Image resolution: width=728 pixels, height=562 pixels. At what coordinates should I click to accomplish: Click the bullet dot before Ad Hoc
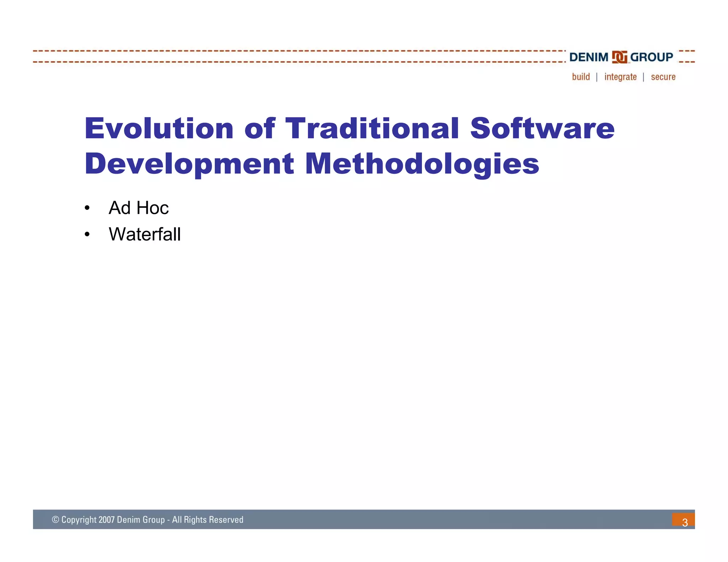pos(87,208)
